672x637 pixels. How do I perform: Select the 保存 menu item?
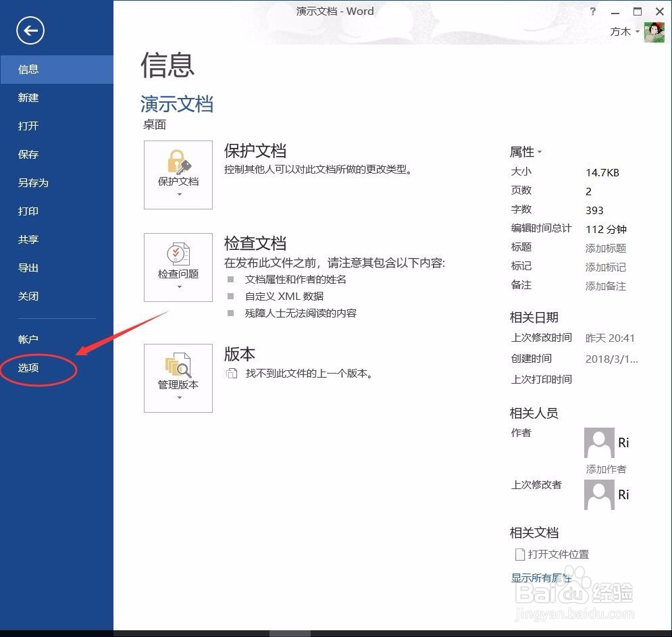click(x=57, y=154)
